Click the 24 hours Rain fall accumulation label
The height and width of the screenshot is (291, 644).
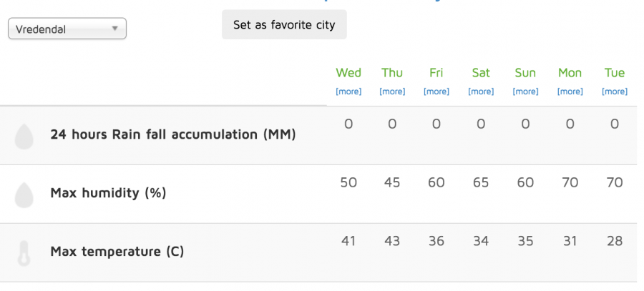[173, 134]
